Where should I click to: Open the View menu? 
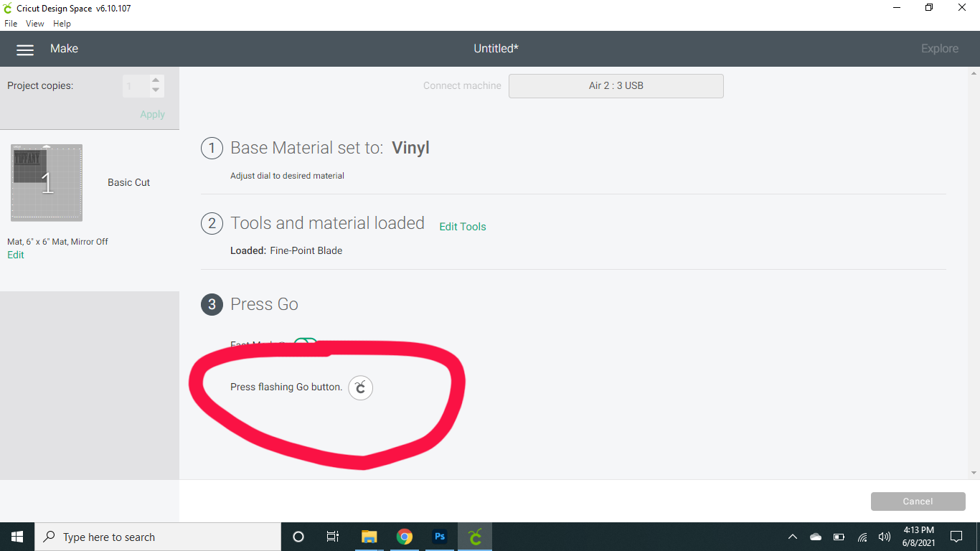click(35, 24)
